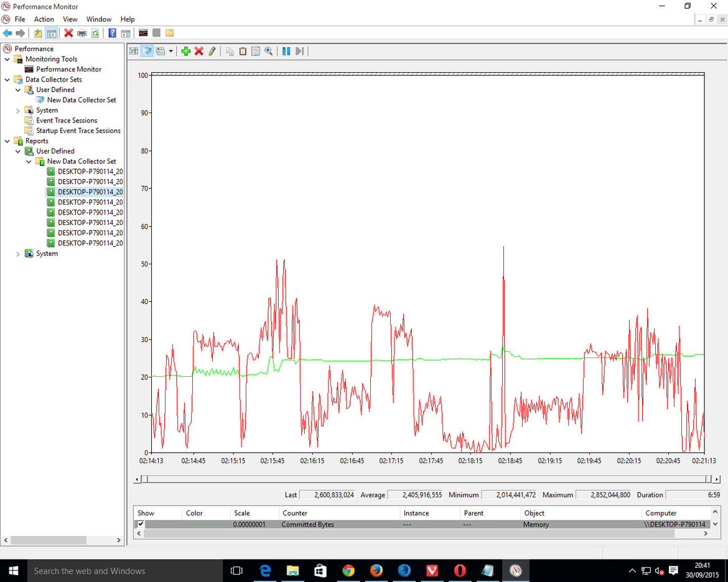This screenshot has width=728, height=582.
Task: Uncheck Show for the Committed Bytes counter
Action: click(141, 524)
